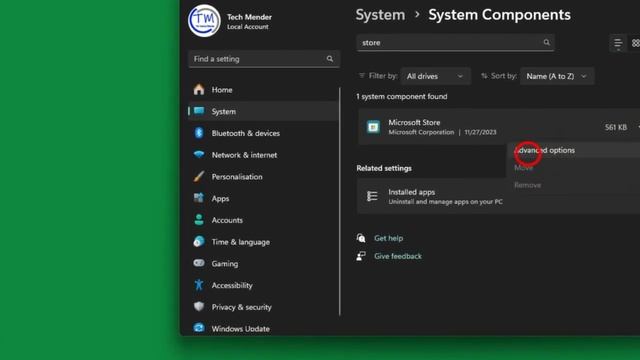Click the Accounts person icon
The image size is (640, 360).
199,220
